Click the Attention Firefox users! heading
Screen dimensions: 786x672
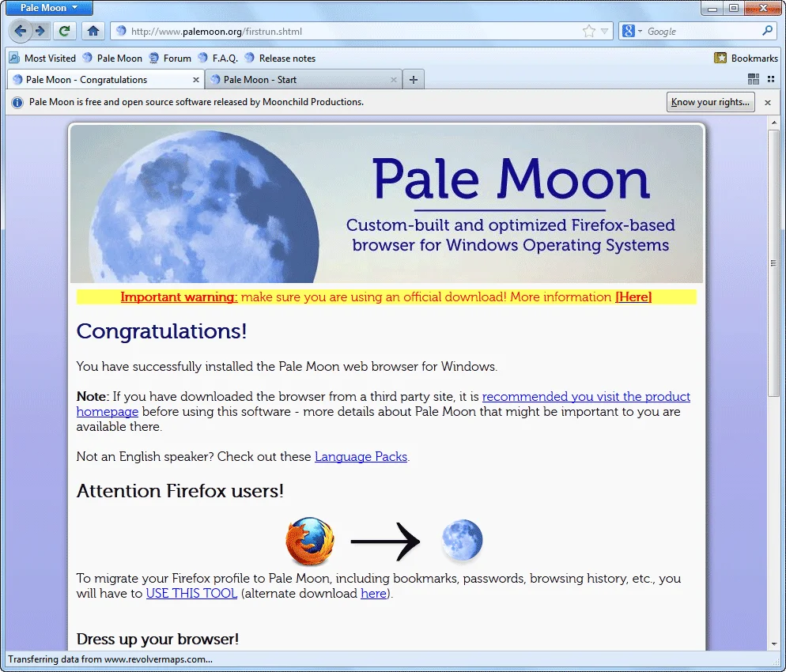(x=180, y=491)
